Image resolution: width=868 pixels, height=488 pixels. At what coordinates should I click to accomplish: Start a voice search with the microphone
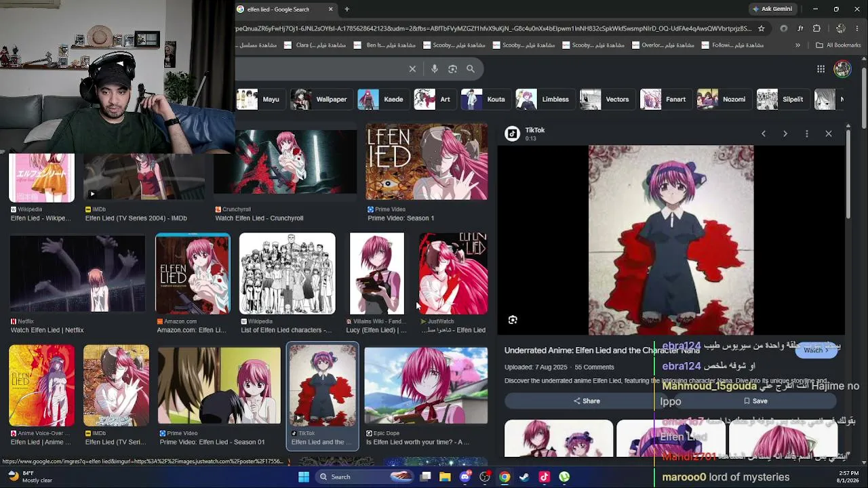coord(435,68)
